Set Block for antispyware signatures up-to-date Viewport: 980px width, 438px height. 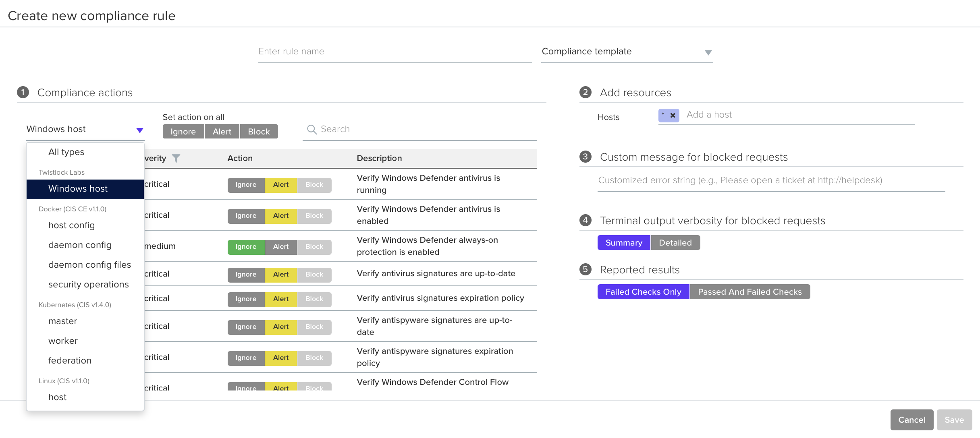(314, 327)
